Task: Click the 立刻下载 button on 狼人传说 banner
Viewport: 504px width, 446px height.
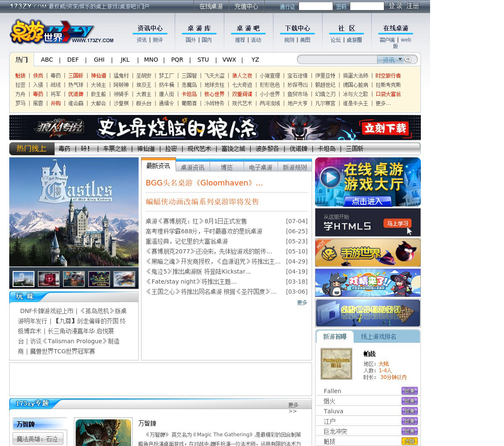Action: [x=385, y=128]
